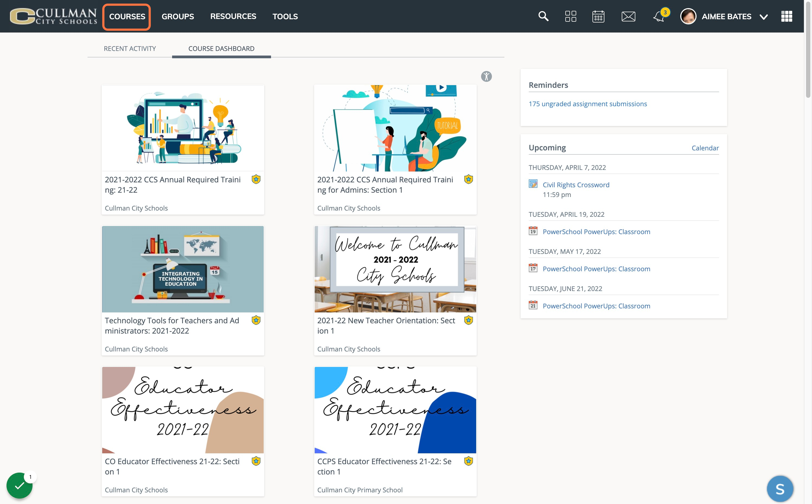Open the calendar icon in header
Viewport: 812px width, 504px height.
(598, 16)
